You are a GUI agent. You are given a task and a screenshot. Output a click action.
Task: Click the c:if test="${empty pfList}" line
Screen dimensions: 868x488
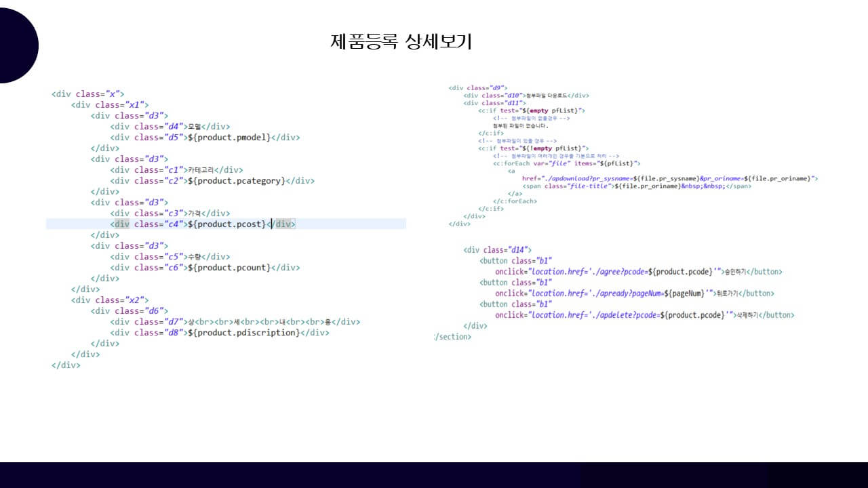[532, 110]
